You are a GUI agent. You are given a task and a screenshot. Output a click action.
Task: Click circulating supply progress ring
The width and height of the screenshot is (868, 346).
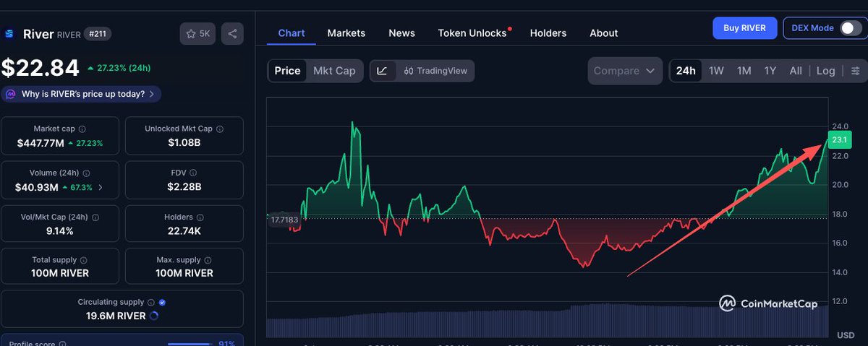point(153,316)
